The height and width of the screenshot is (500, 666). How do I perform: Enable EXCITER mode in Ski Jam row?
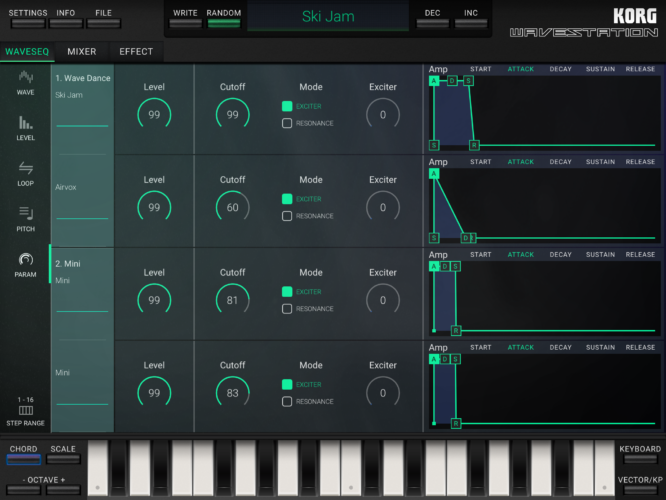(287, 106)
